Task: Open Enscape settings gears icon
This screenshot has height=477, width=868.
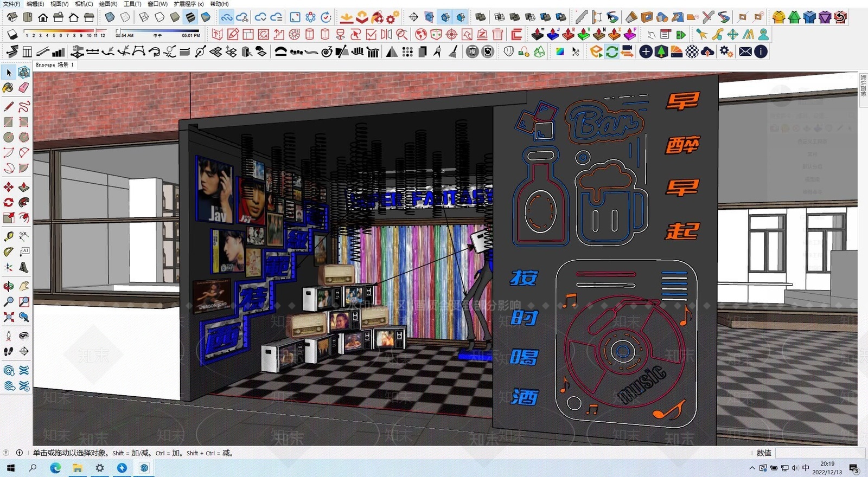Action: tap(726, 51)
